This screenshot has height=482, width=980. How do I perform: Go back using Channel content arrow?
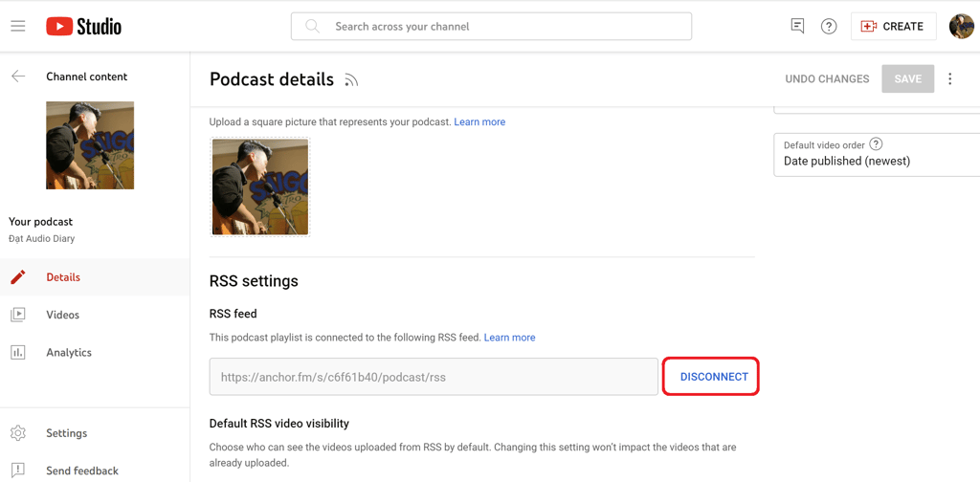(18, 77)
